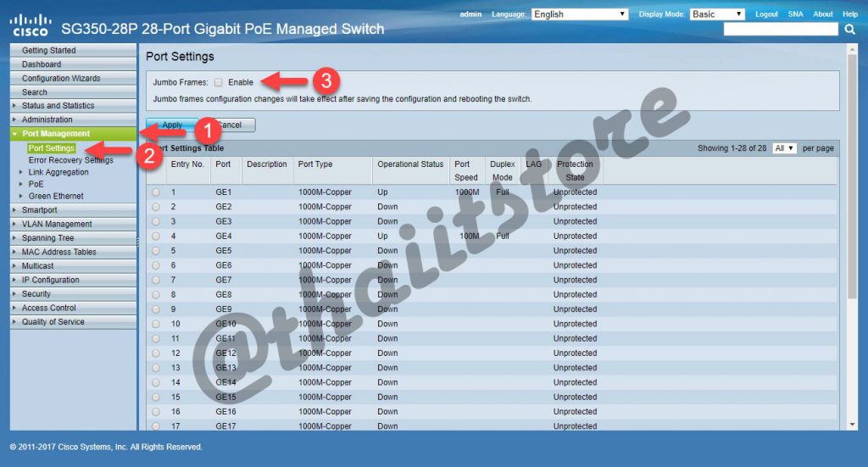The width and height of the screenshot is (868, 467).
Task: Click the vertical scrollbar thumb
Action: click(852, 176)
